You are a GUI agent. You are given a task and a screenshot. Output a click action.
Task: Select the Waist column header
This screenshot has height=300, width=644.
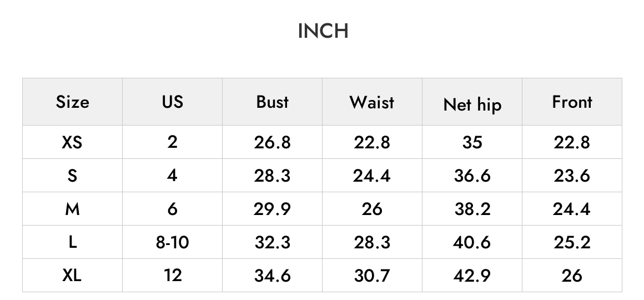pos(372,102)
